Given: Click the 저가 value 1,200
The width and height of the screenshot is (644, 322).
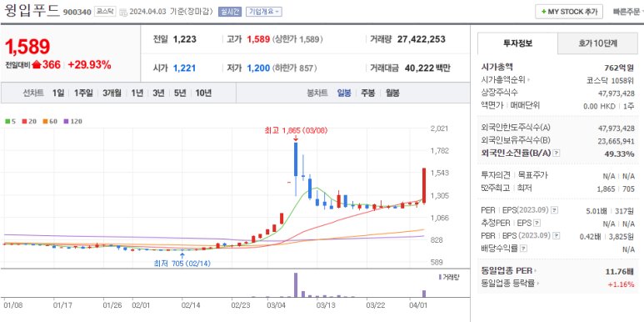Looking at the screenshot, I should pyautogui.click(x=258, y=68).
